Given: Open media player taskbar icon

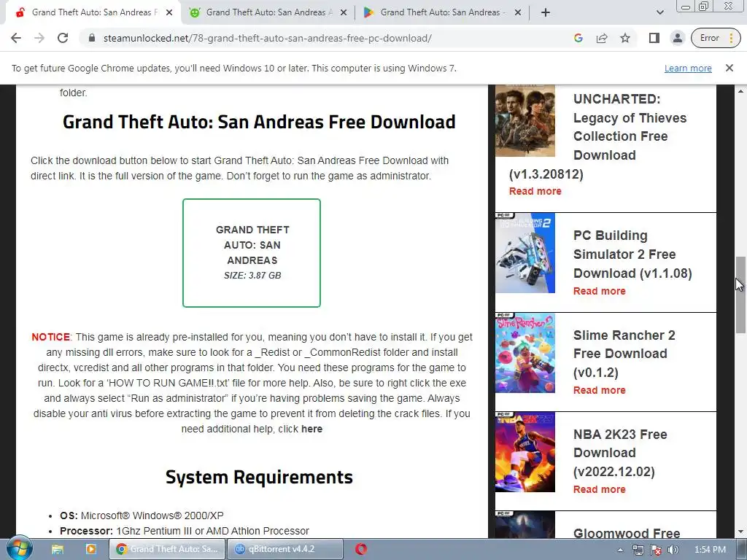Looking at the screenshot, I should click(90, 550).
